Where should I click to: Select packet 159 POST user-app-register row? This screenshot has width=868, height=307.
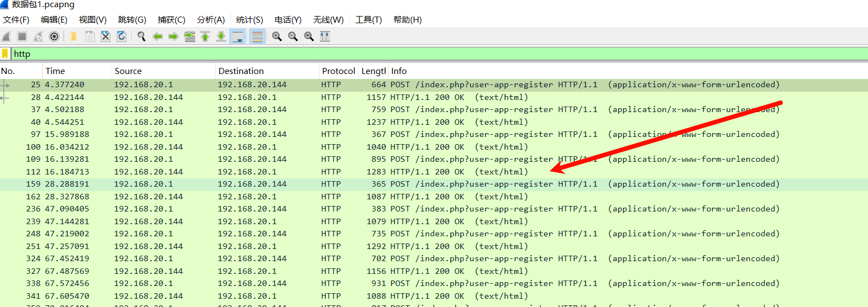[387, 184]
